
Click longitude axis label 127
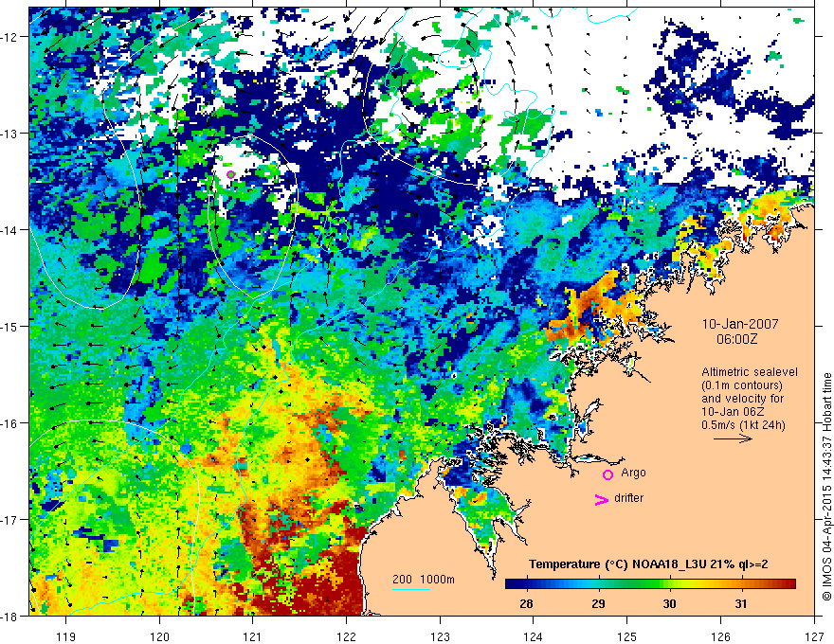(x=814, y=636)
